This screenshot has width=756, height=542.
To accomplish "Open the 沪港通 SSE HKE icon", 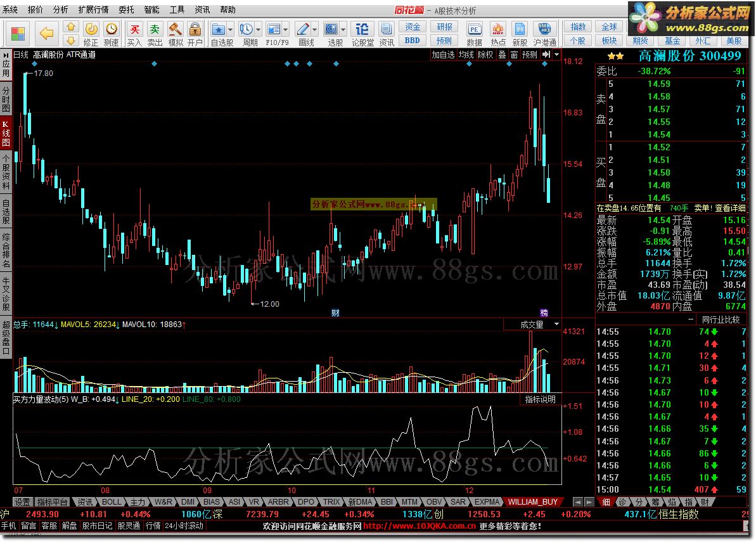I will click(x=544, y=29).
